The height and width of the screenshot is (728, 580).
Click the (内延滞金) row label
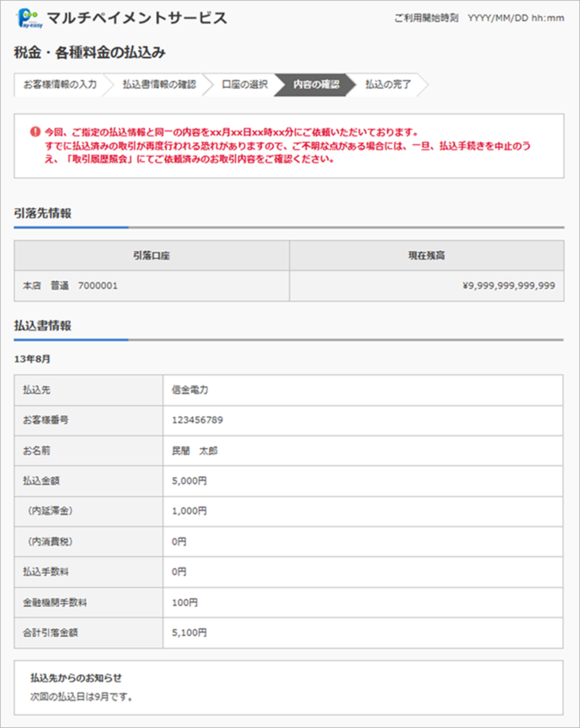point(50,511)
